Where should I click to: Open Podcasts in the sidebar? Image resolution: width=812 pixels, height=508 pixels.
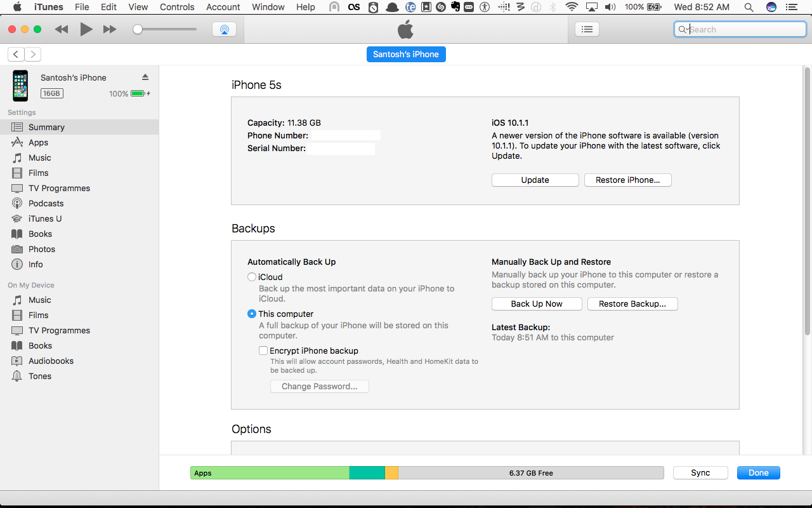(79, 203)
